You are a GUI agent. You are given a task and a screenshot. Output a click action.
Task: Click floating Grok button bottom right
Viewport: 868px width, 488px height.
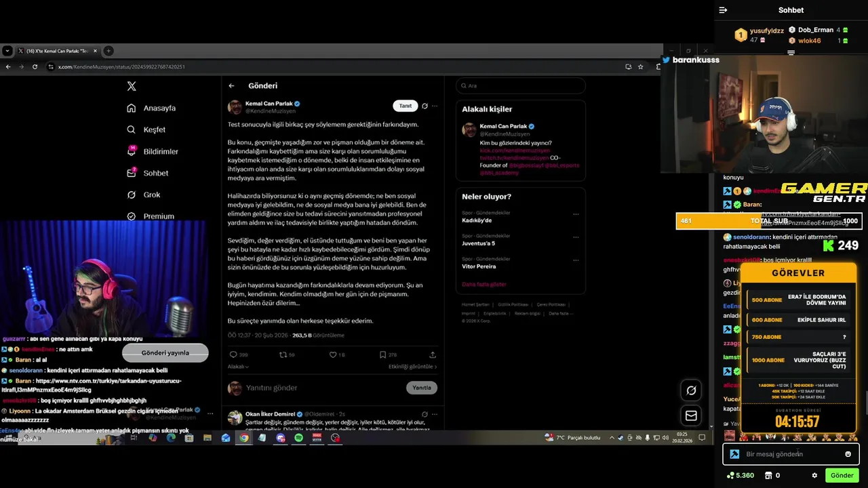(x=691, y=390)
